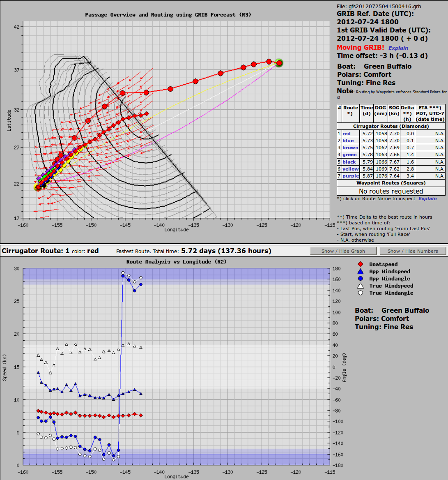Click the white triangle True Windspeed legend icon

[x=360, y=286]
